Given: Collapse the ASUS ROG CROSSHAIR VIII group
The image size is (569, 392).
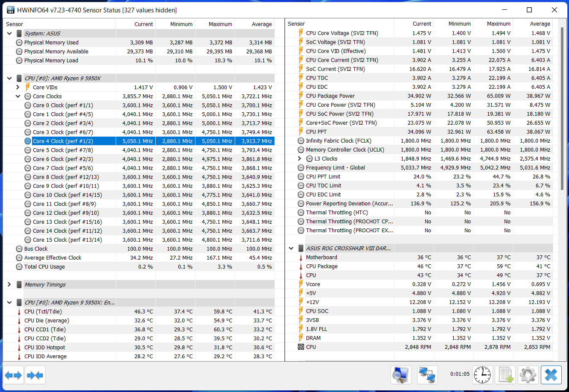Looking at the screenshot, I should pyautogui.click(x=291, y=248).
